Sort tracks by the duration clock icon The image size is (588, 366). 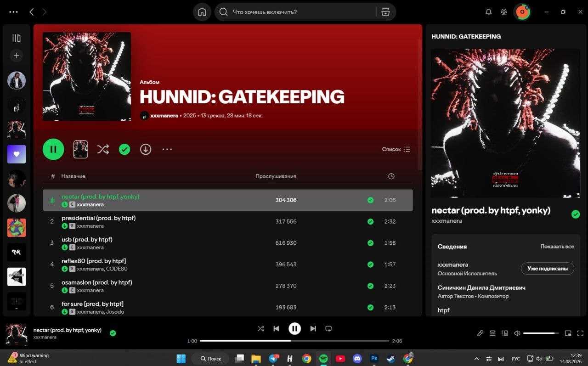[391, 176]
